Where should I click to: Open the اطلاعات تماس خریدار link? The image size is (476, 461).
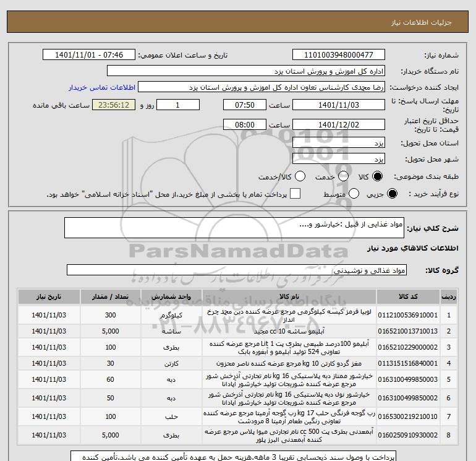click(102, 87)
